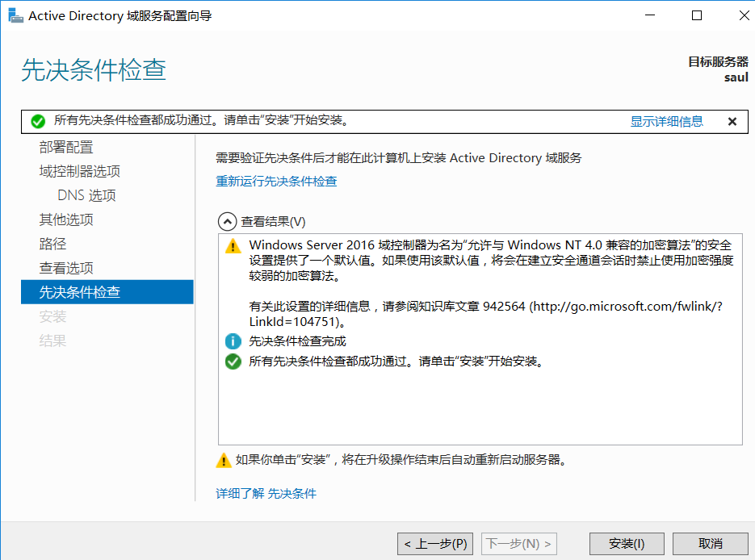
Task: Select the highlighted 先决条件检查 step
Action: pos(107,292)
